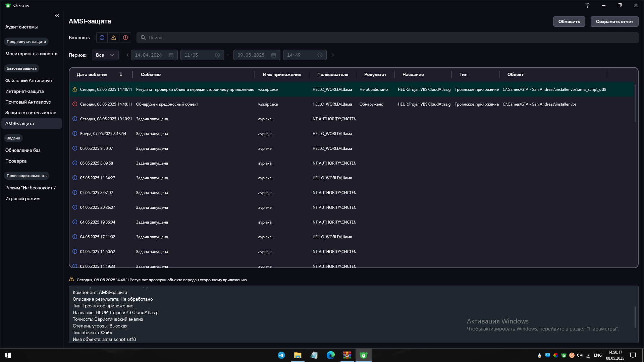Click the Сохранить отчет button
Image resolution: width=644 pixels, height=362 pixels.
click(614, 21)
